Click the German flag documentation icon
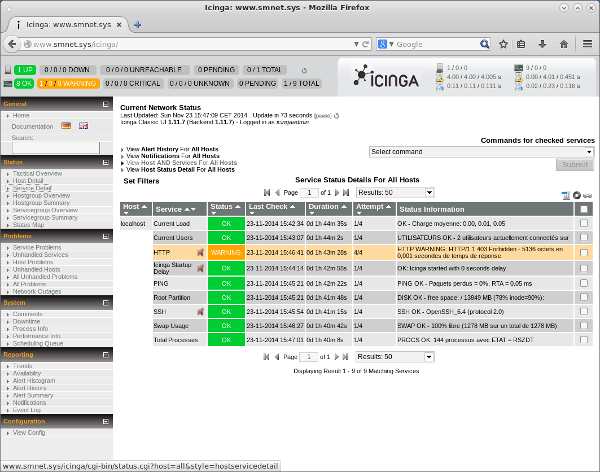The image size is (600, 472). click(x=66, y=126)
